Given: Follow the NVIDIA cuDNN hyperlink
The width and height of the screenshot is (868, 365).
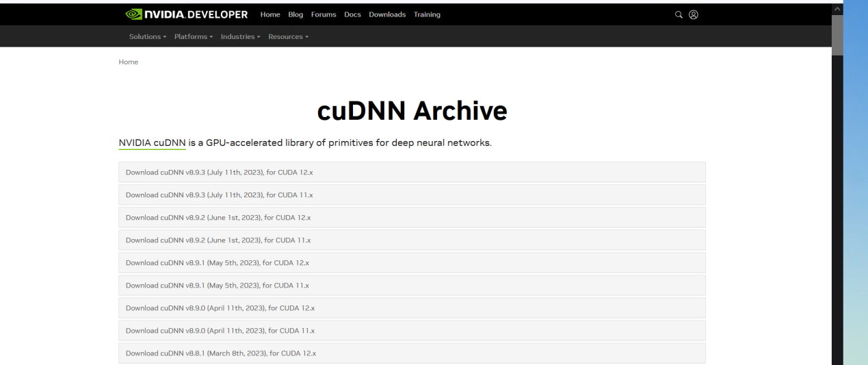Looking at the screenshot, I should 153,143.
